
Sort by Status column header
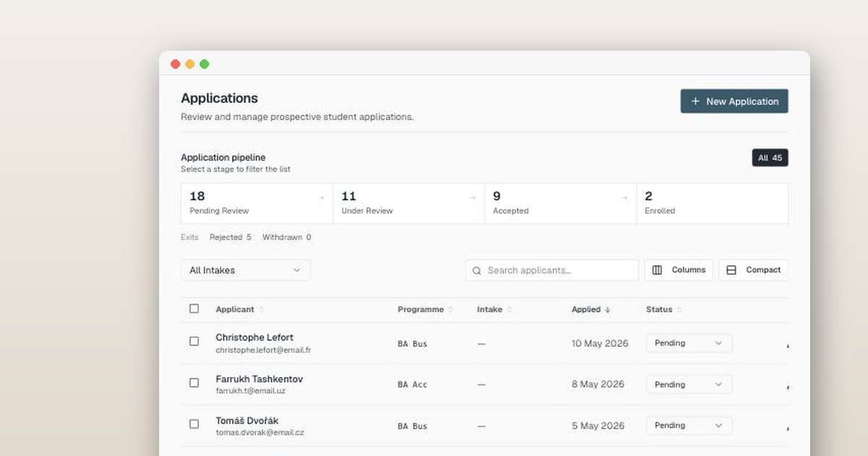(659, 309)
